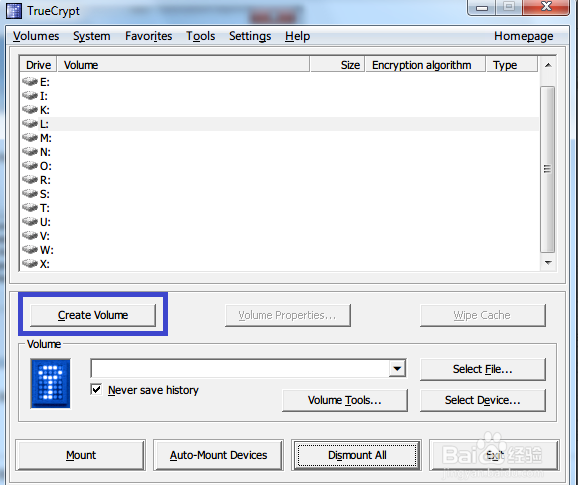Click the blue TrueCrypt volume logo
This screenshot has height=485, width=578.
click(51, 383)
